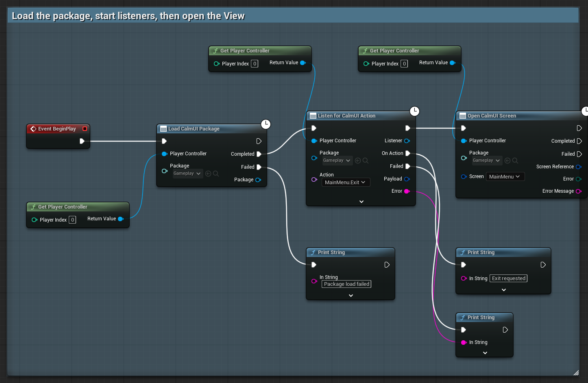Screen dimensions: 588x383
Task: Click the latent clock icon on Load CalmUI Package
Action: click(266, 124)
